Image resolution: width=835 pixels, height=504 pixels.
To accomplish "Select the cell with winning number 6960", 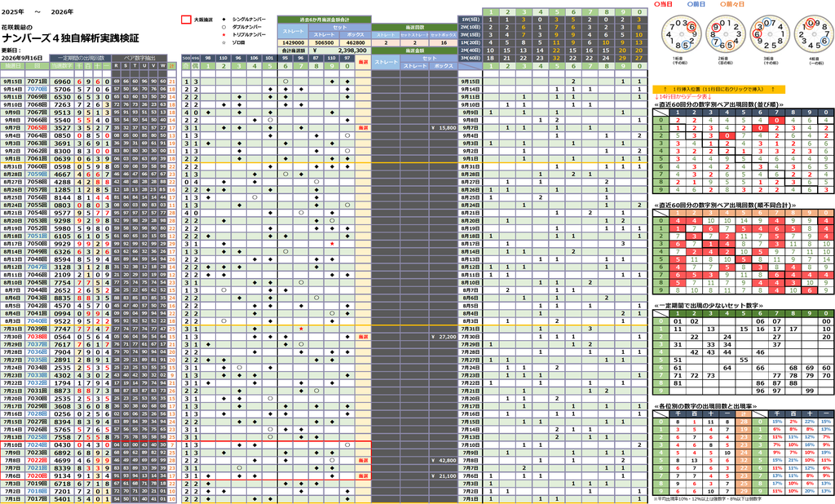I will [62, 82].
